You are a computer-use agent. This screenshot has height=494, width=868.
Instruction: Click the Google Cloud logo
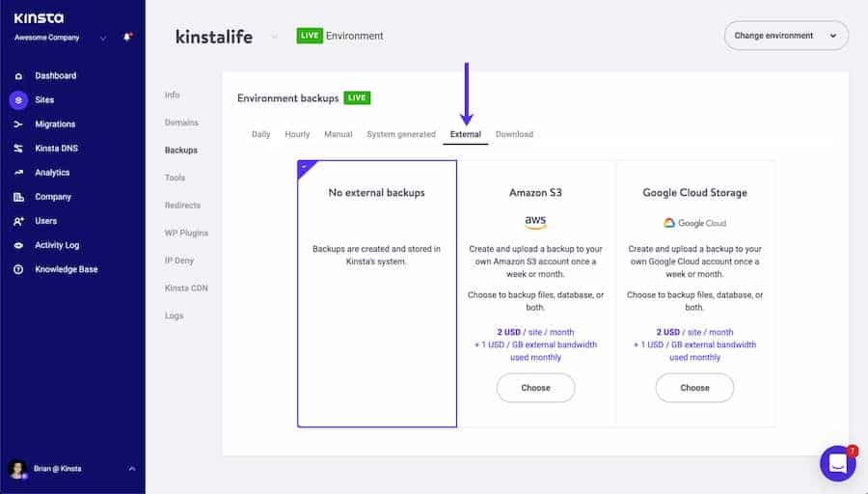[x=694, y=223]
